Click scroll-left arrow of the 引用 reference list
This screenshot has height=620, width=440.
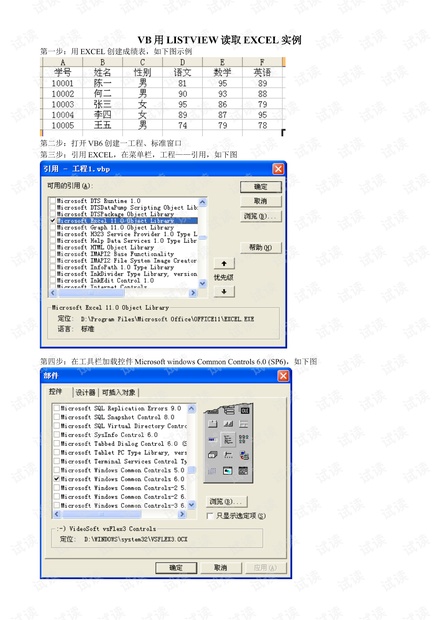click(x=53, y=293)
